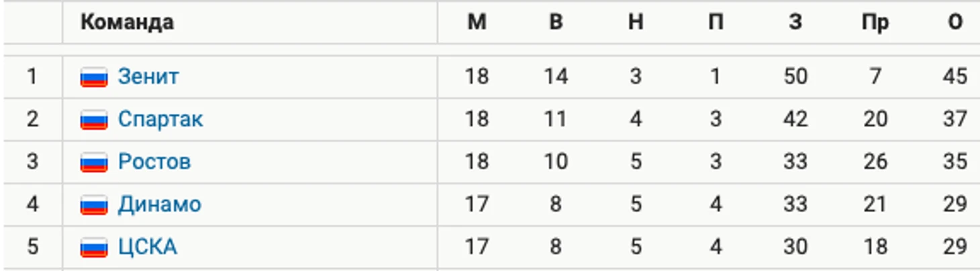Viewport: 980px width, 271px height.
Task: Click the П losses column header
Action: click(716, 22)
